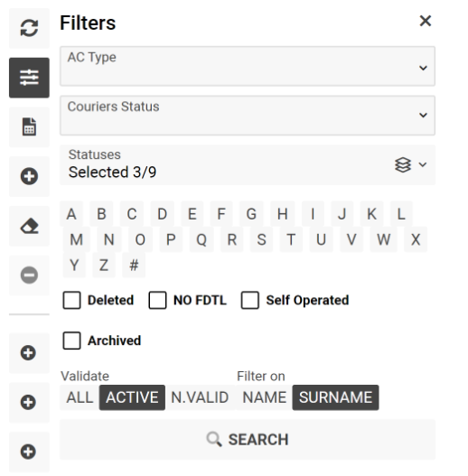This screenshot has width=468, height=476.
Task: Close the Filters panel
Action: click(426, 21)
